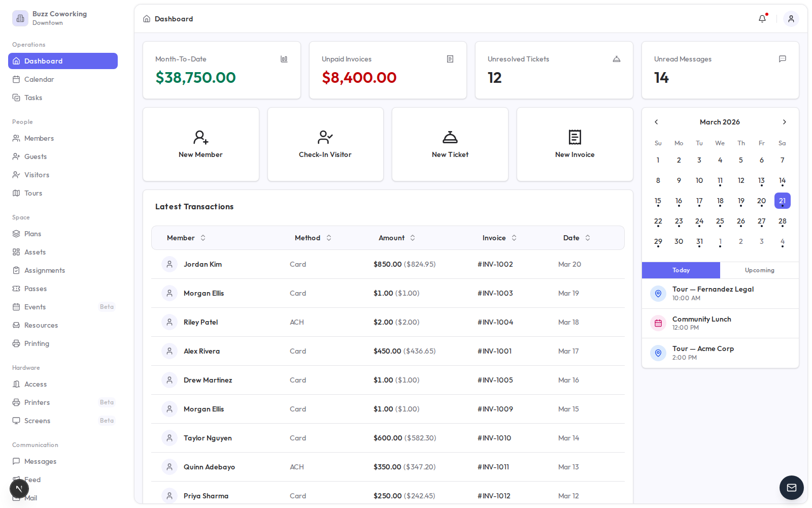Viewport: 812px width, 508px height.
Task: Open notifications bell
Action: coord(762,18)
